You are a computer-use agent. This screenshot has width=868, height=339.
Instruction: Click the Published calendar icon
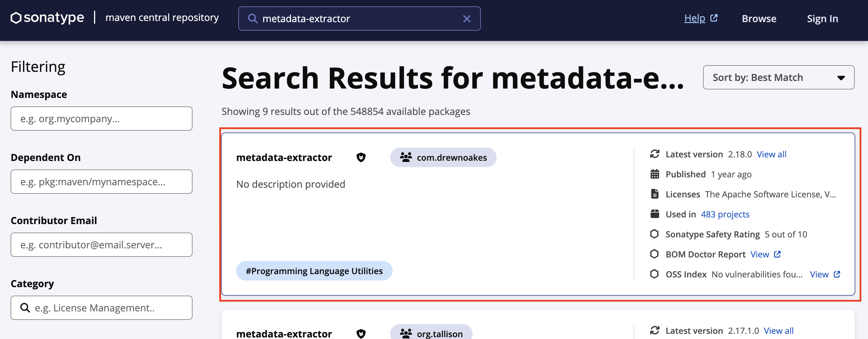[654, 174]
